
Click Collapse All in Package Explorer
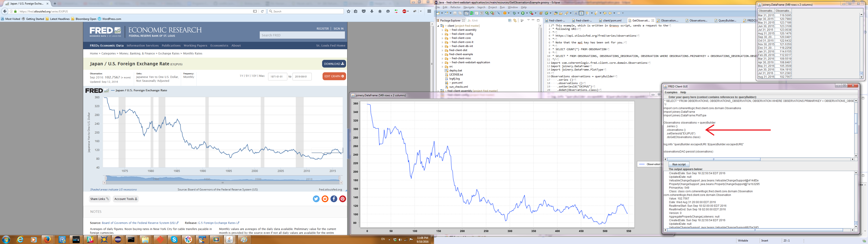(x=510, y=21)
